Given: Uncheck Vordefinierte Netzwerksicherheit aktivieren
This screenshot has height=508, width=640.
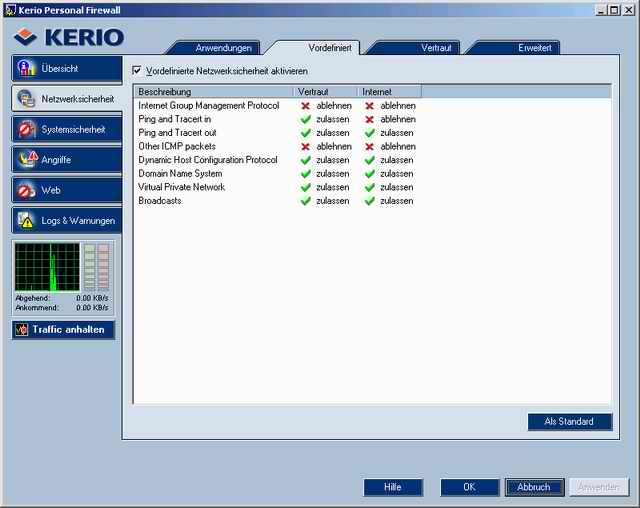Looking at the screenshot, I should (137, 71).
